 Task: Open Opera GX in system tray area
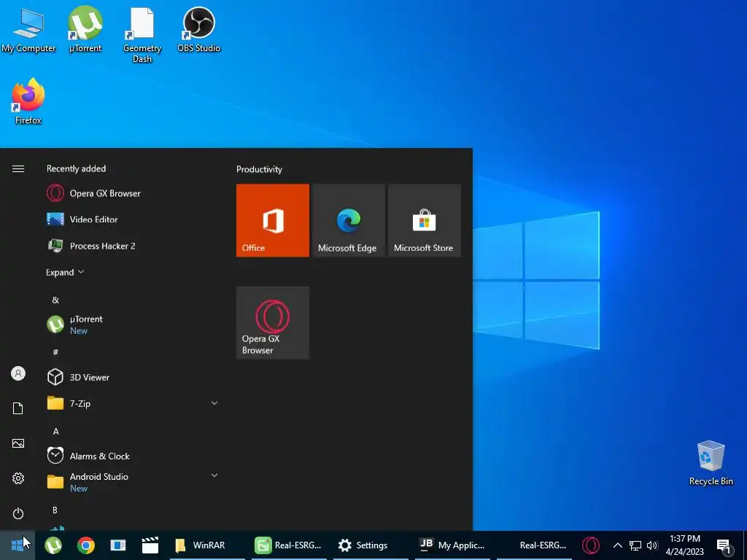(x=591, y=545)
